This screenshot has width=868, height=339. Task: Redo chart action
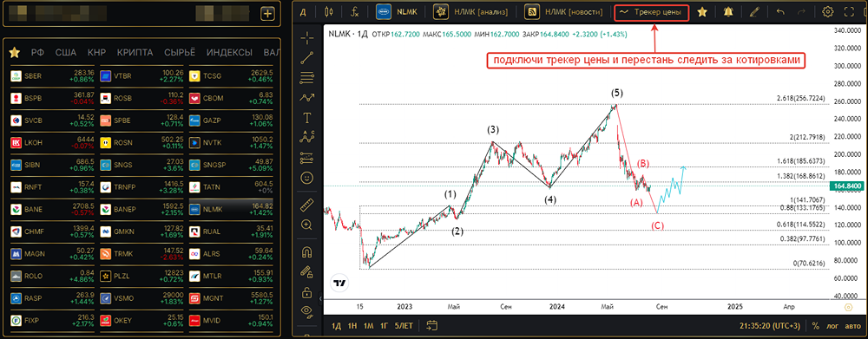801,11
